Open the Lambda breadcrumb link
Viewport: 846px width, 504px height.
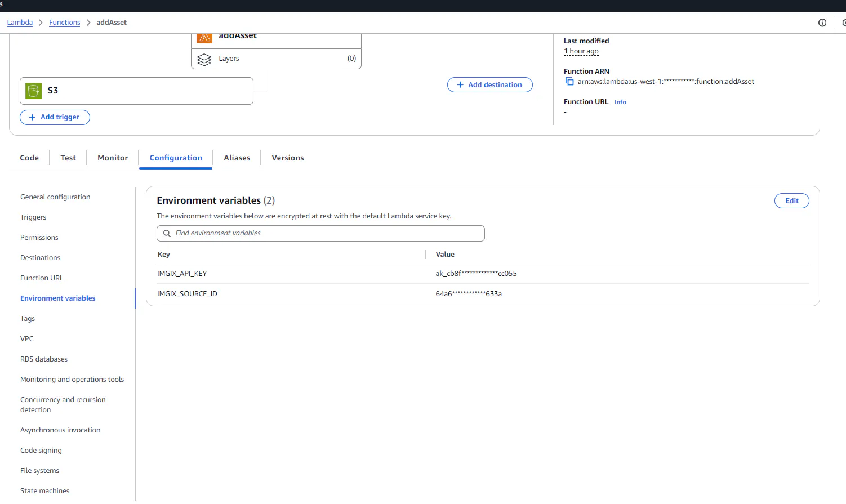coord(20,23)
